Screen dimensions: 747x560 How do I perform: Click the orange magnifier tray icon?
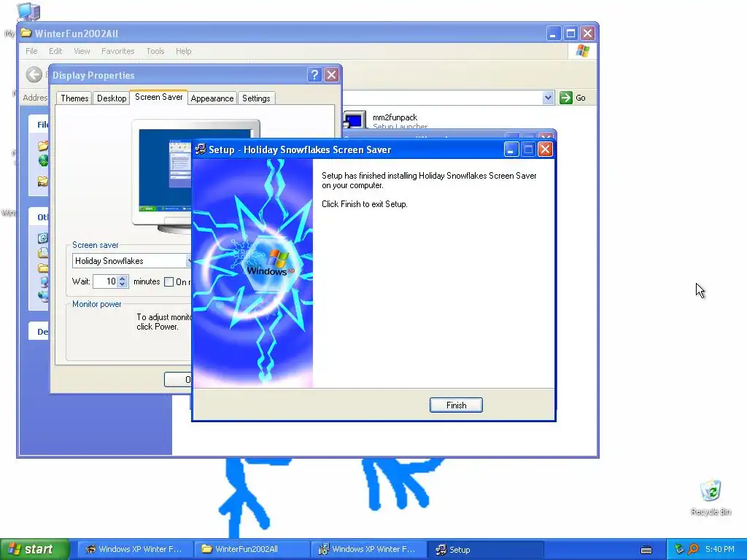click(x=693, y=549)
